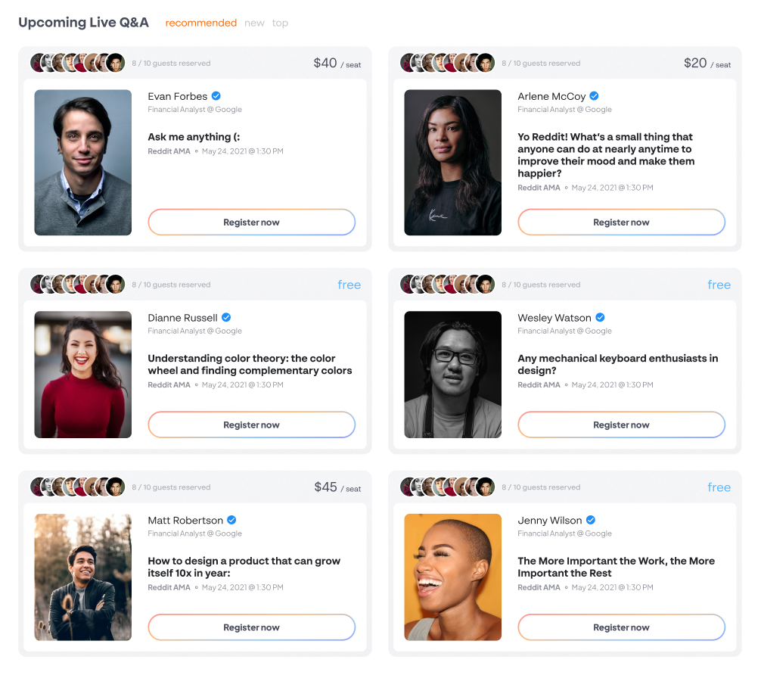Register for Dianne Russell's color theory session
The image size is (761, 700).
251,425
